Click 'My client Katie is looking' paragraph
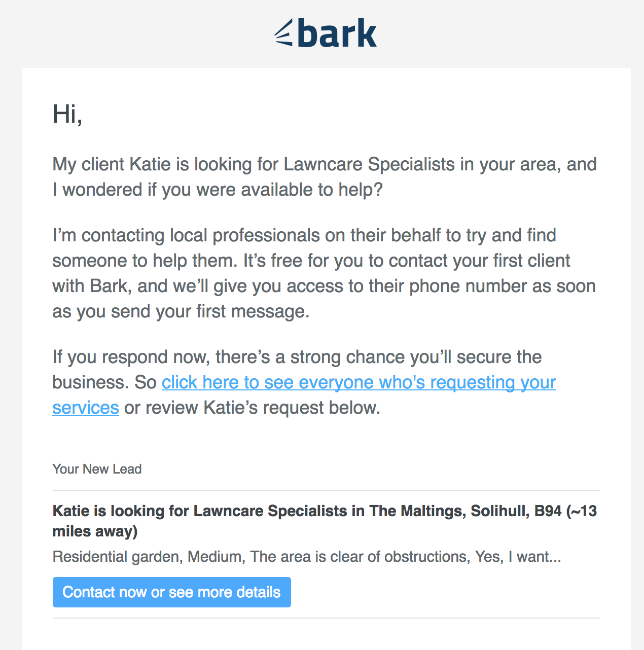This screenshot has width=644, height=650. 325,177
